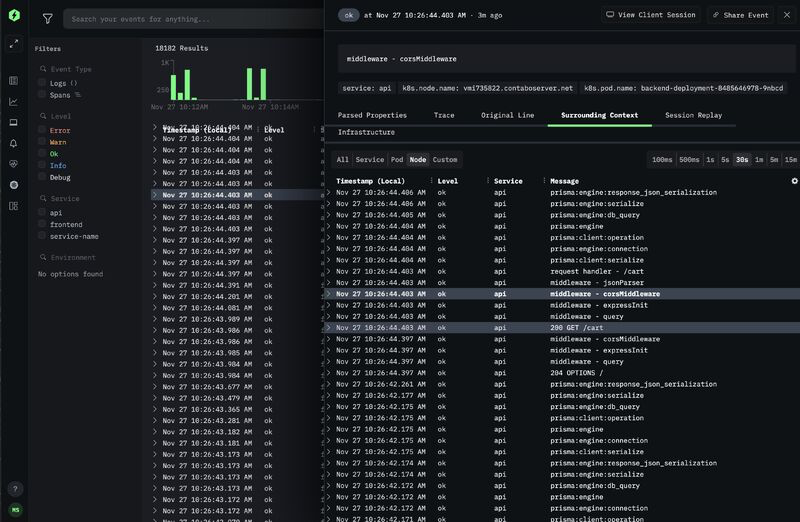Viewport: 800px width, 522px height.
Task: Expand the middleware - jsonParser row
Action: point(328,283)
